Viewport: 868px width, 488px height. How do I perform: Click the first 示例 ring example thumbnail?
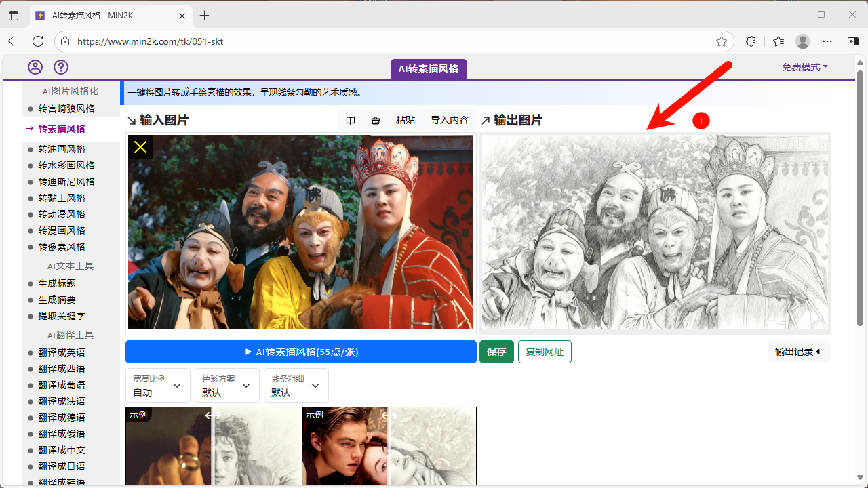click(213, 446)
